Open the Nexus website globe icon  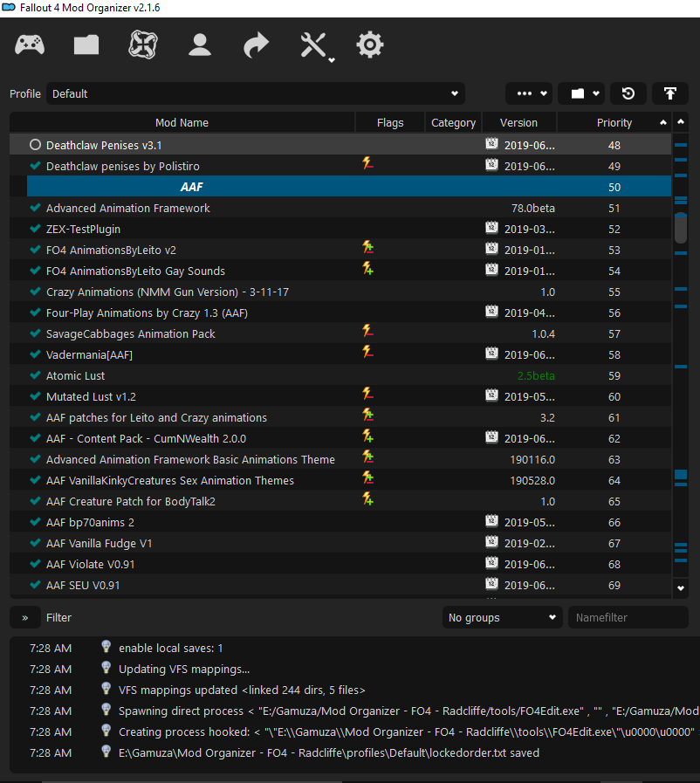143,45
